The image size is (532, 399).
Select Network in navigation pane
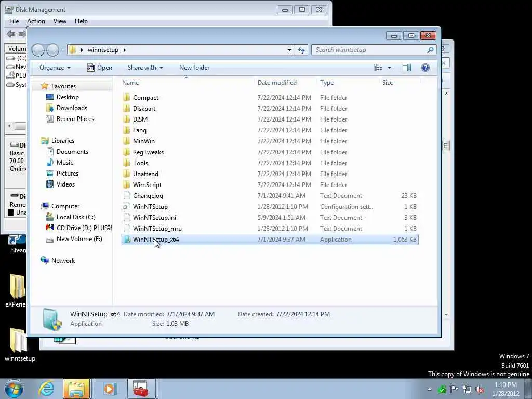click(x=63, y=261)
